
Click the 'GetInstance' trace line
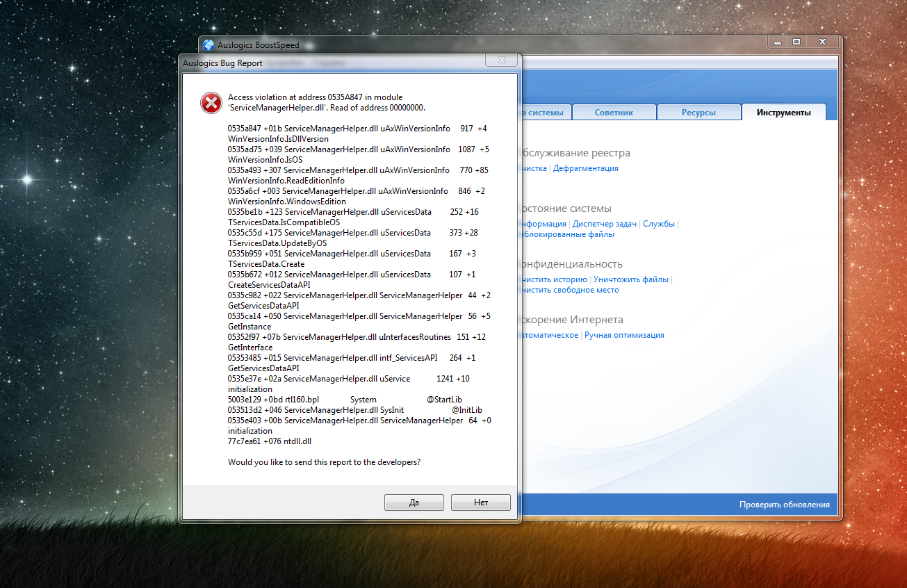coord(250,327)
